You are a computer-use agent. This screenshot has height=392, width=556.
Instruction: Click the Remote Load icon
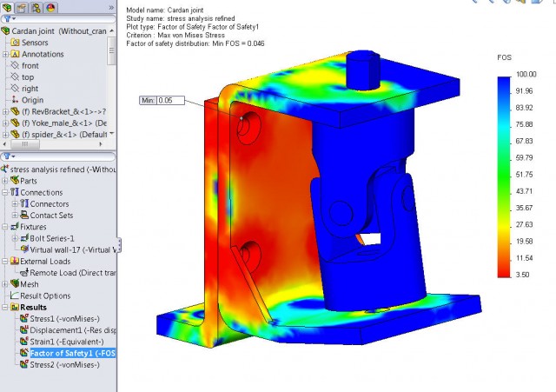click(24, 272)
